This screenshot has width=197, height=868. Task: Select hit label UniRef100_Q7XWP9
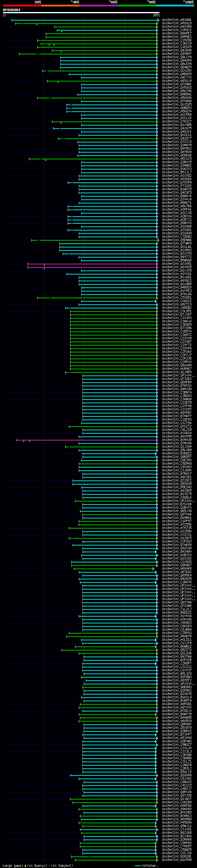[176, 243]
